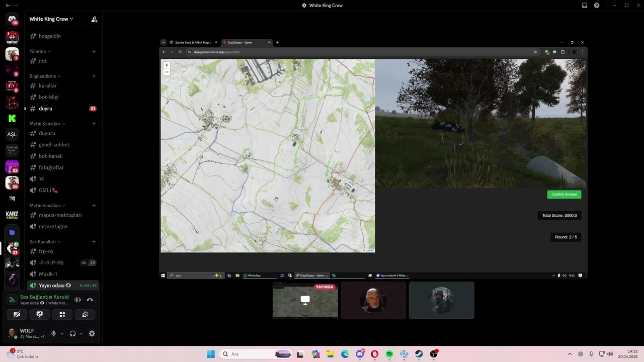644x362 pixels.
Task: Open WOLF user profile avatar
Action: (12, 333)
